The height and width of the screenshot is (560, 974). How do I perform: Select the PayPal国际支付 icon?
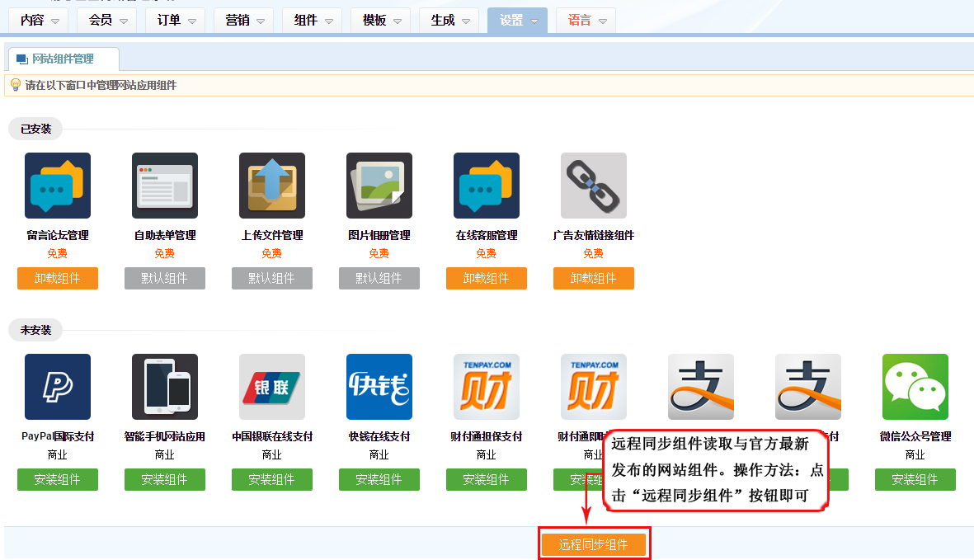[58, 387]
